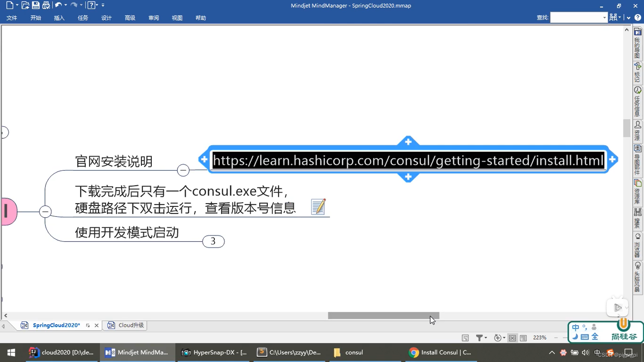Add a subtopic right of the URL topic
The width and height of the screenshot is (644, 362).
pos(613,159)
